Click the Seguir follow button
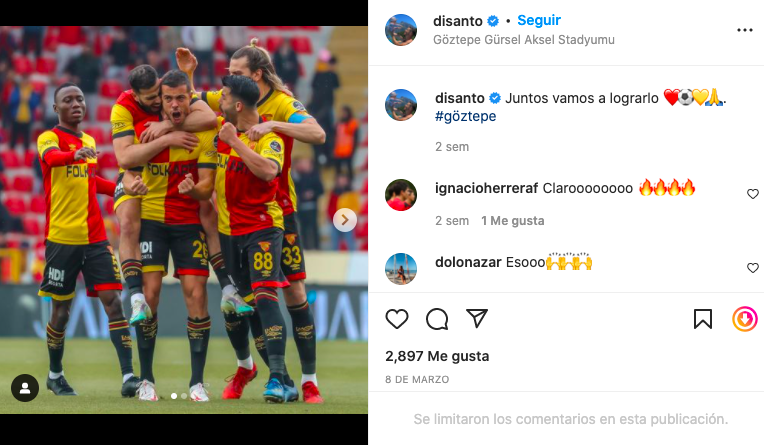764x445 pixels. point(539,20)
